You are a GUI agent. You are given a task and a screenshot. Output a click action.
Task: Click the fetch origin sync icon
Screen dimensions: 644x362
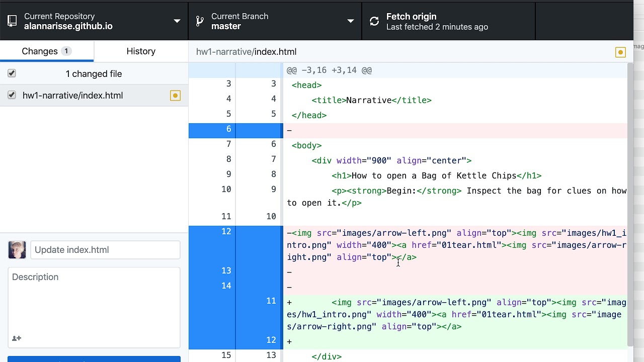point(374,21)
